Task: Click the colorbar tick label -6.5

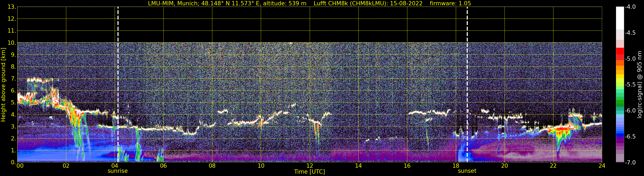Action: tap(630, 136)
